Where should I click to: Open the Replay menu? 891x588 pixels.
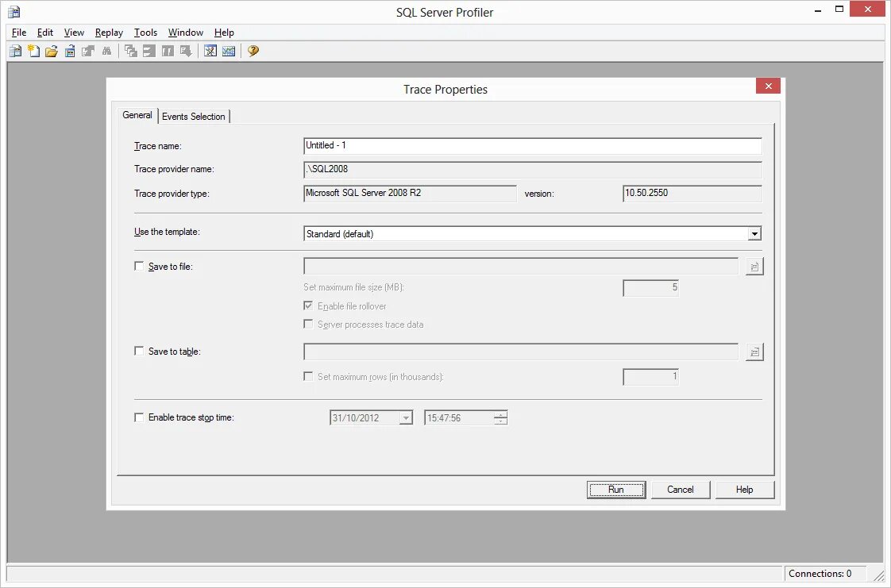109,33
